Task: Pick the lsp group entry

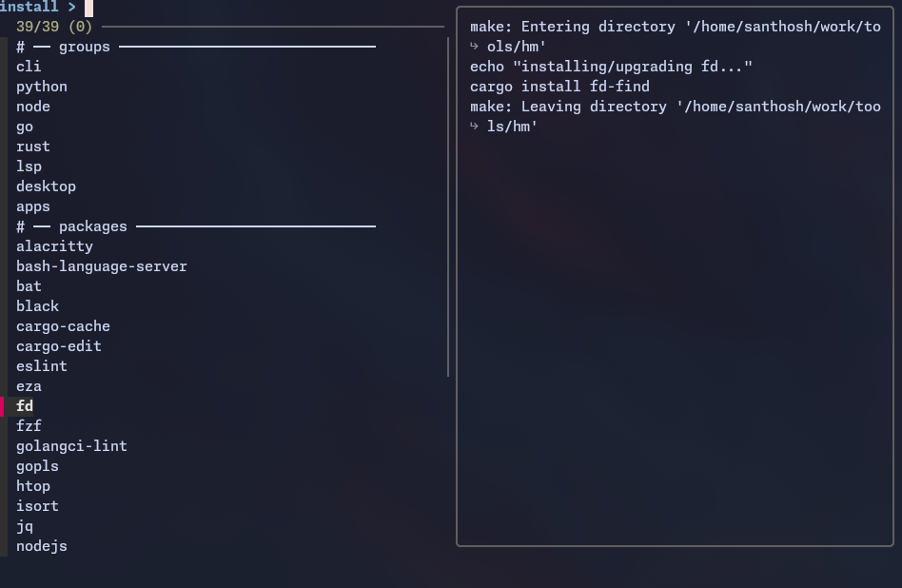Action: [29, 167]
